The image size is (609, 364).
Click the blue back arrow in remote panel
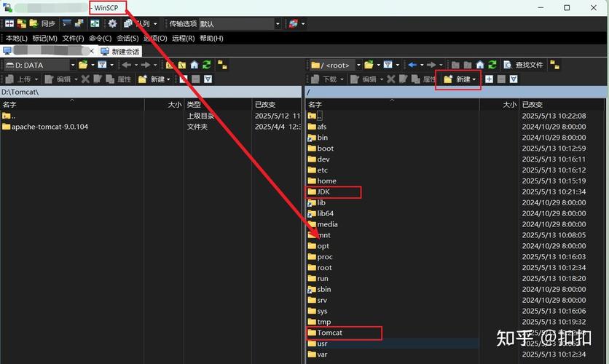click(x=412, y=65)
